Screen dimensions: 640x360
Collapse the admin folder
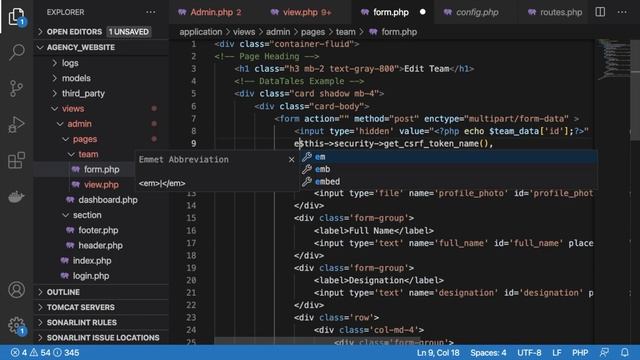click(x=101, y=124)
